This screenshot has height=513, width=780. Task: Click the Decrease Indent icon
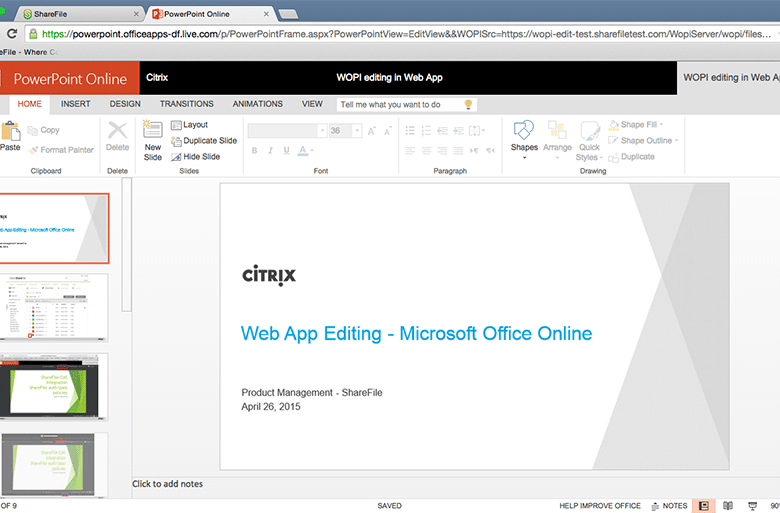click(x=442, y=131)
